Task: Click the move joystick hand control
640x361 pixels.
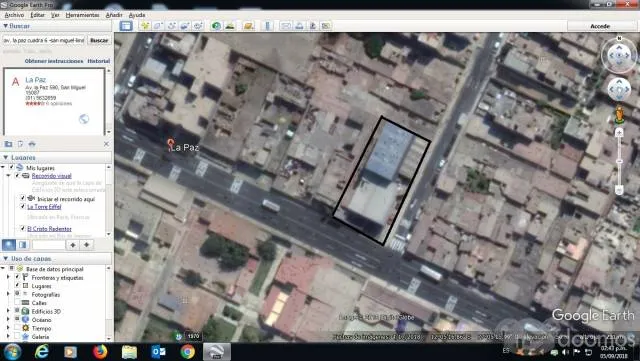Action: [x=619, y=89]
